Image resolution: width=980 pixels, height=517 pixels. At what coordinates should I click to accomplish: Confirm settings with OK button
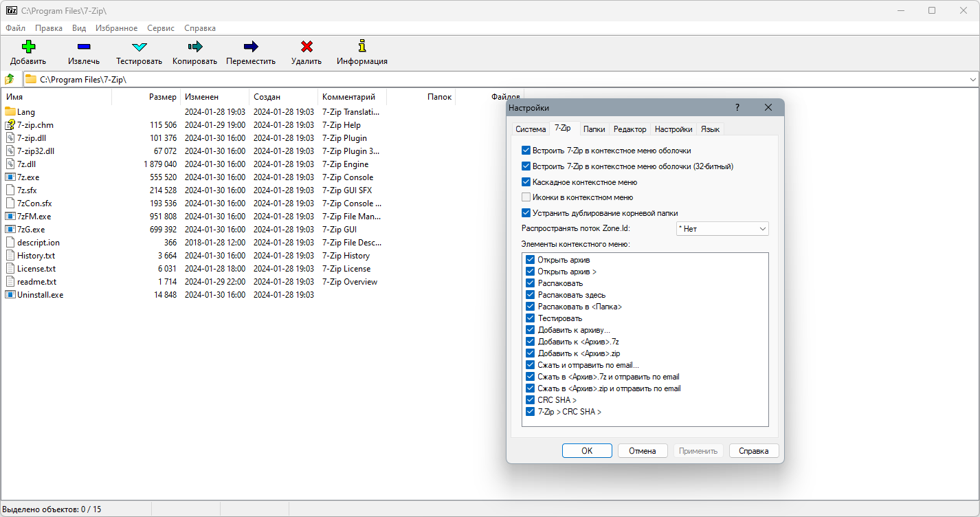coord(587,451)
